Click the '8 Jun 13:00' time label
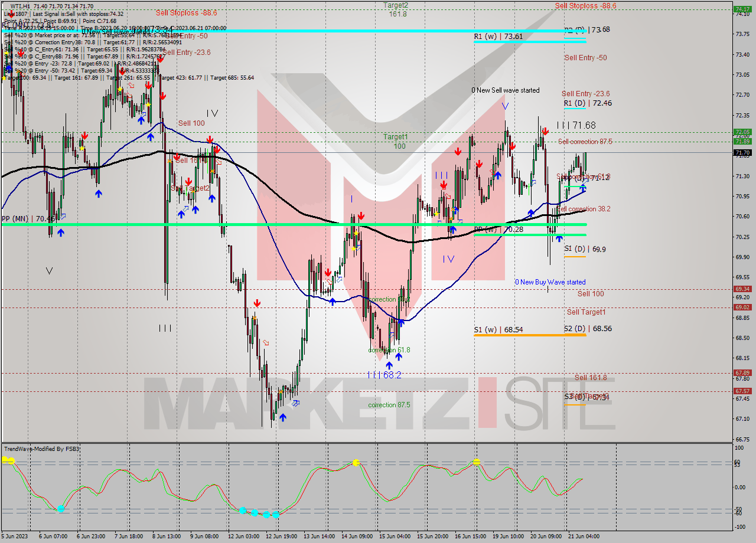Screen dimensions: 756x543 tap(168, 536)
